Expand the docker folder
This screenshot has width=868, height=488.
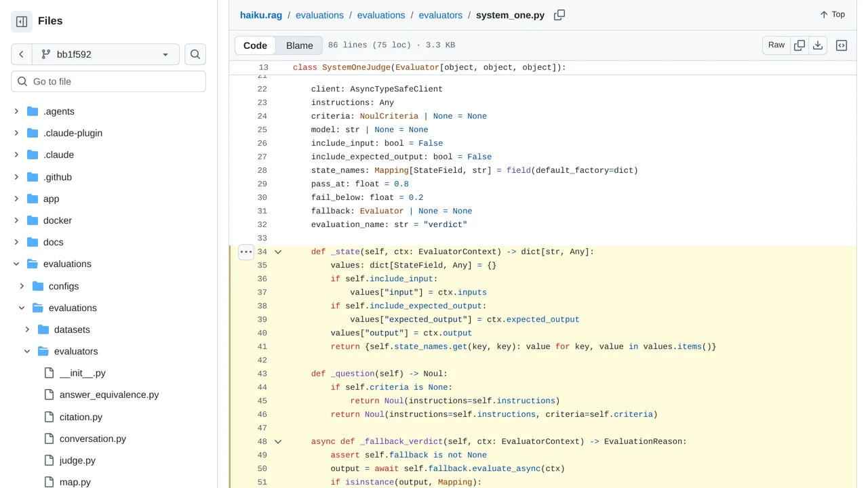tap(16, 220)
